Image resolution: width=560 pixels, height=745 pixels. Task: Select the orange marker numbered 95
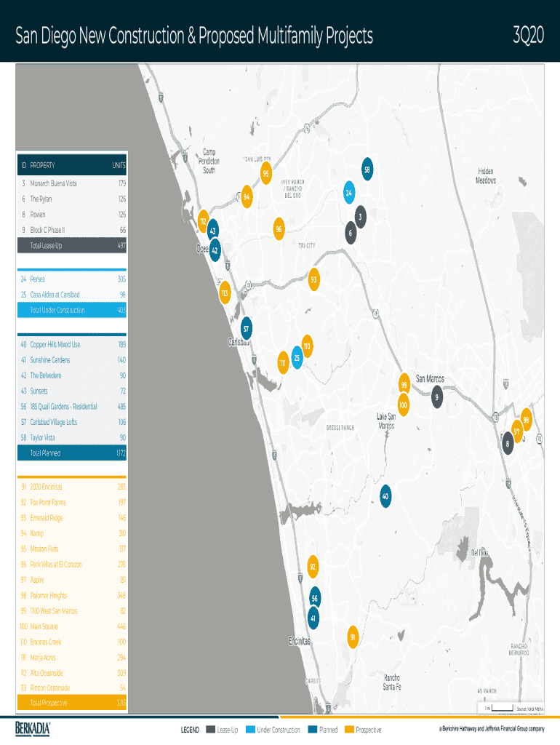tap(266, 174)
